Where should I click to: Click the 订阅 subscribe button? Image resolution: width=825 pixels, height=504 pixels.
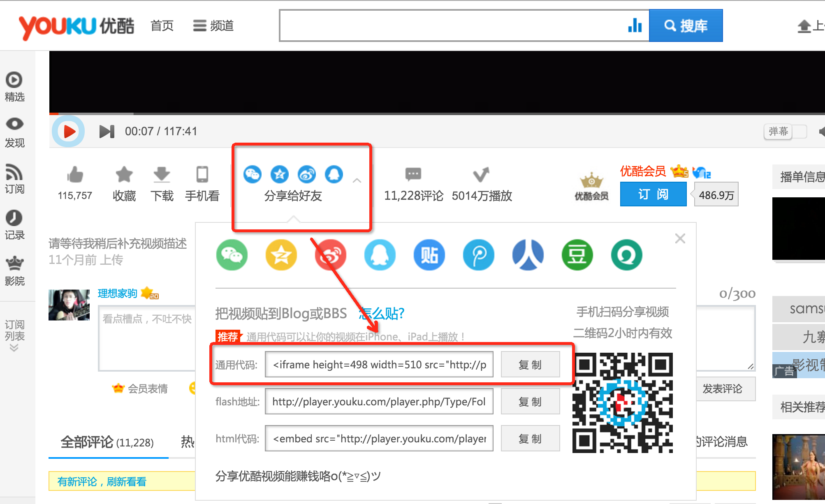point(653,194)
